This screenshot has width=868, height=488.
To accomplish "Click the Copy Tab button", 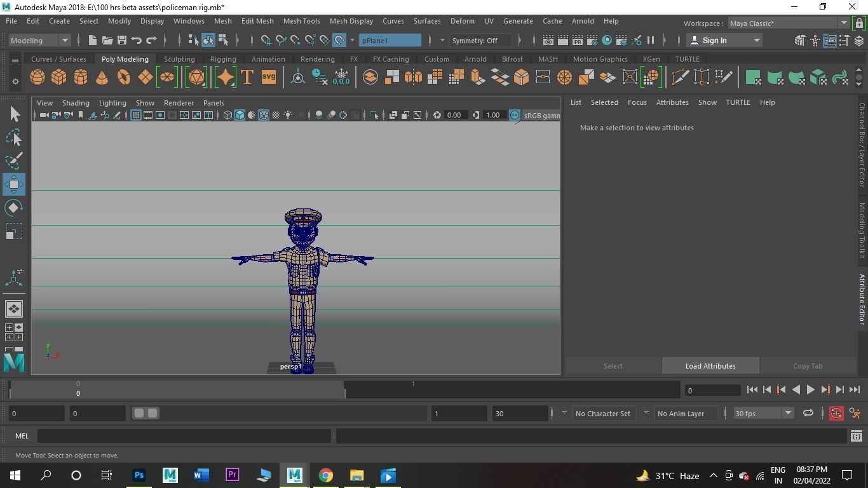I will click(808, 366).
